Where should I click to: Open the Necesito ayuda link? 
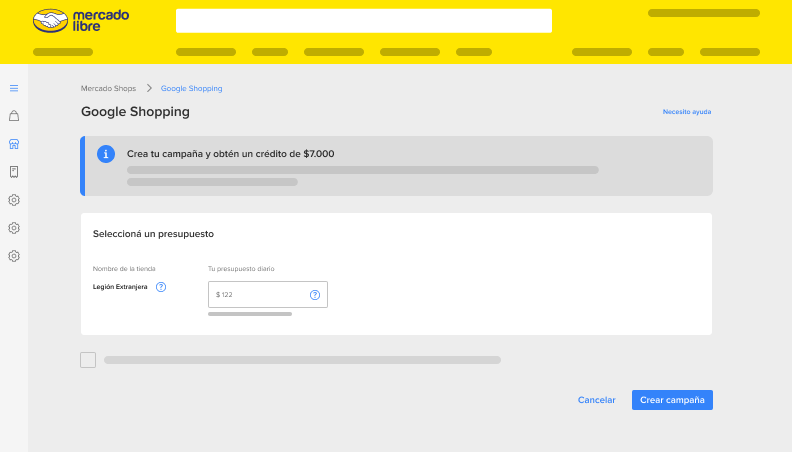click(687, 112)
